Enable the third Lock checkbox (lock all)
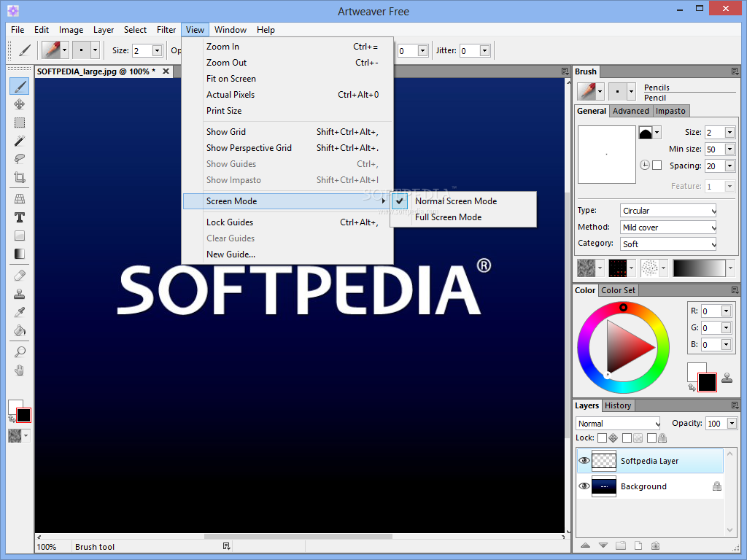The width and height of the screenshot is (747, 560). 651,437
